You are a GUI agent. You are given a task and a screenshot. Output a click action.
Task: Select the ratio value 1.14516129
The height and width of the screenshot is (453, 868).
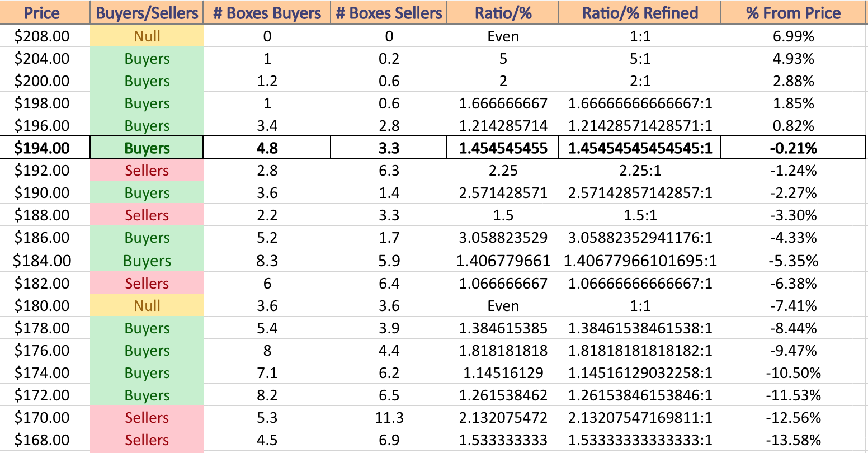tap(503, 373)
